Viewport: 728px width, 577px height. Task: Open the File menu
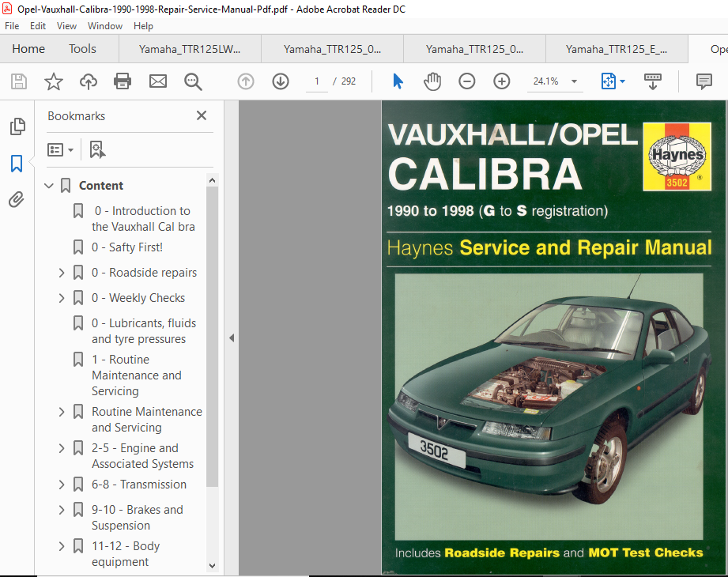pos(12,26)
